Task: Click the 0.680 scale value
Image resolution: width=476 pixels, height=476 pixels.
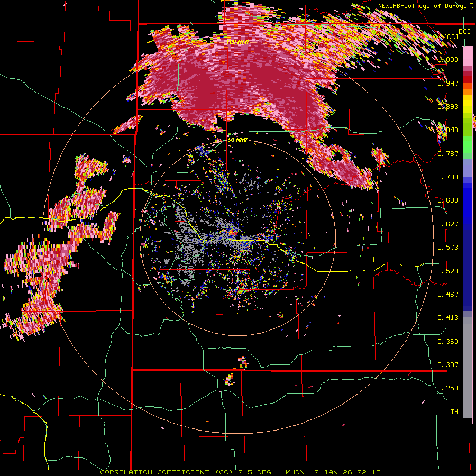Action: [x=448, y=200]
